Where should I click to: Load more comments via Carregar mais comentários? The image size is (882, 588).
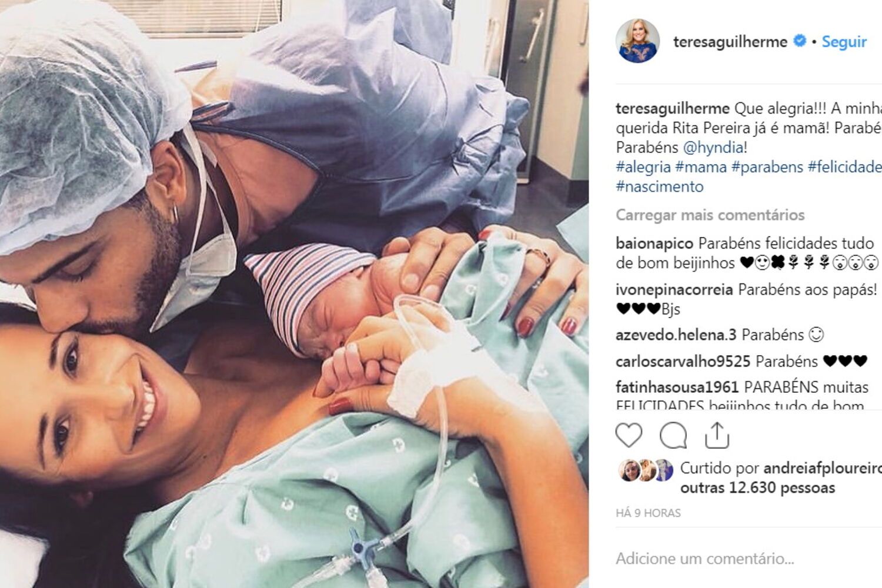710,215
